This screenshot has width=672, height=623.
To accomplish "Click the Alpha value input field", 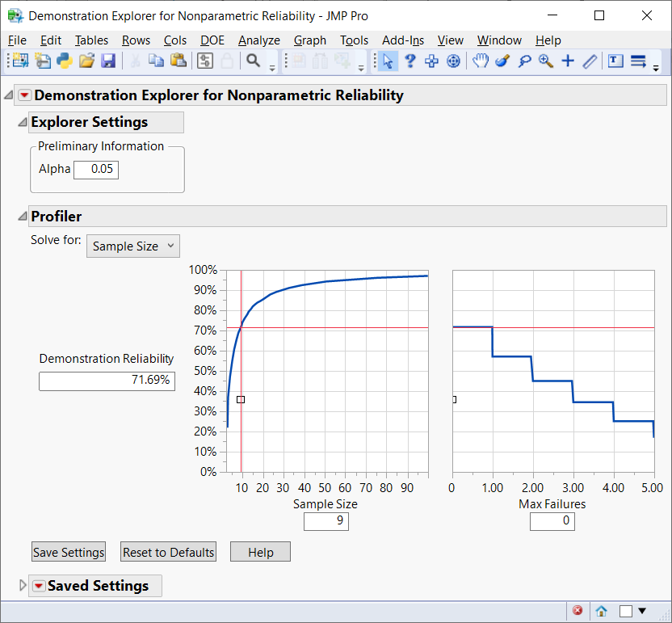I will pyautogui.click(x=95, y=169).
